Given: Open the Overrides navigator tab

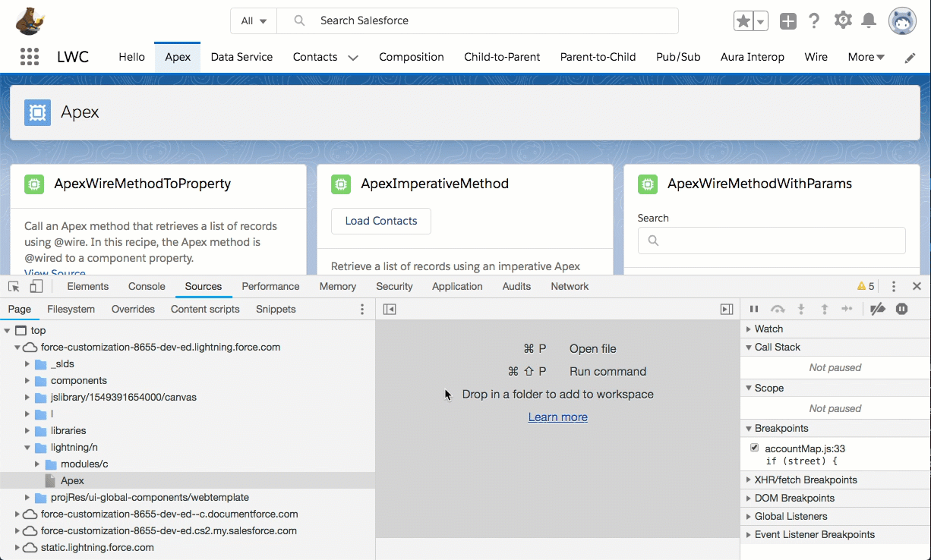Looking at the screenshot, I should (133, 309).
